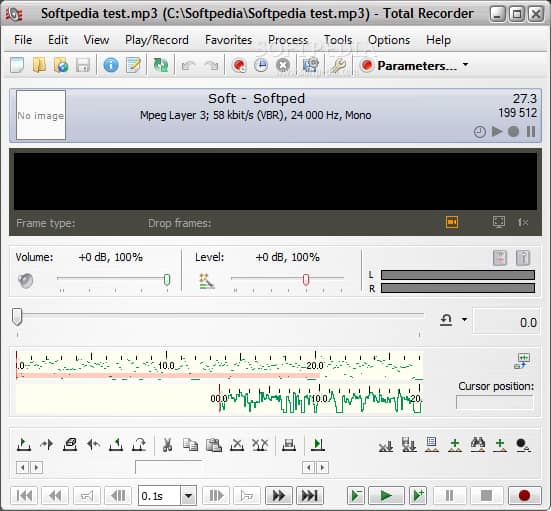Toggle the video panel display icon

click(x=452, y=222)
